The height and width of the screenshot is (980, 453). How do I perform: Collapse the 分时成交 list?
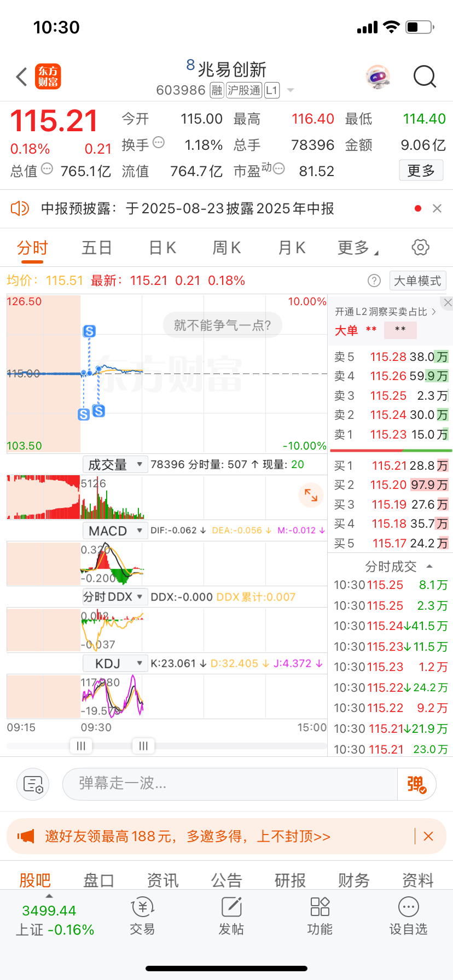click(x=429, y=566)
